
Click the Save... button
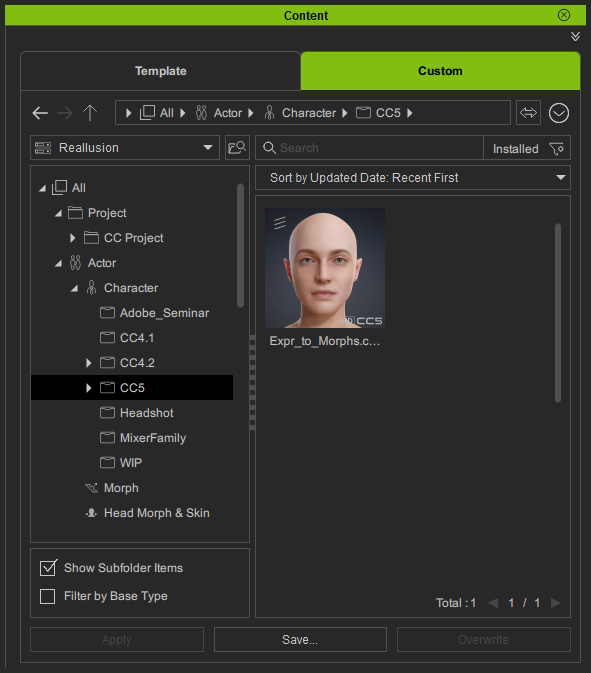300,640
